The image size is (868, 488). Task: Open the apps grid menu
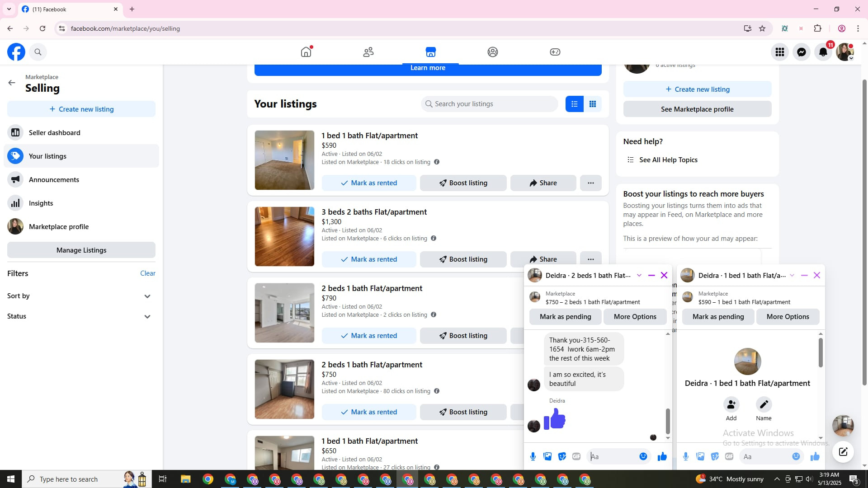[x=780, y=52]
